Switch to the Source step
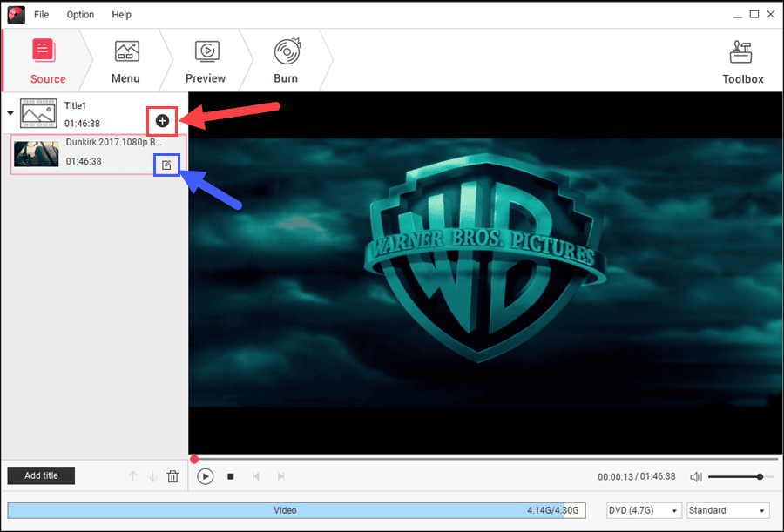The height and width of the screenshot is (532, 784). pos(48,60)
